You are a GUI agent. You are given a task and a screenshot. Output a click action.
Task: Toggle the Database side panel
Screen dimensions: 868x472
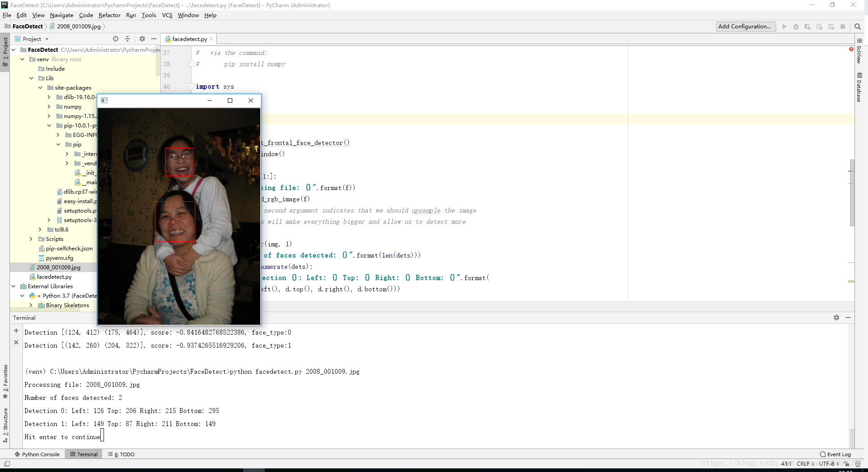click(860, 86)
